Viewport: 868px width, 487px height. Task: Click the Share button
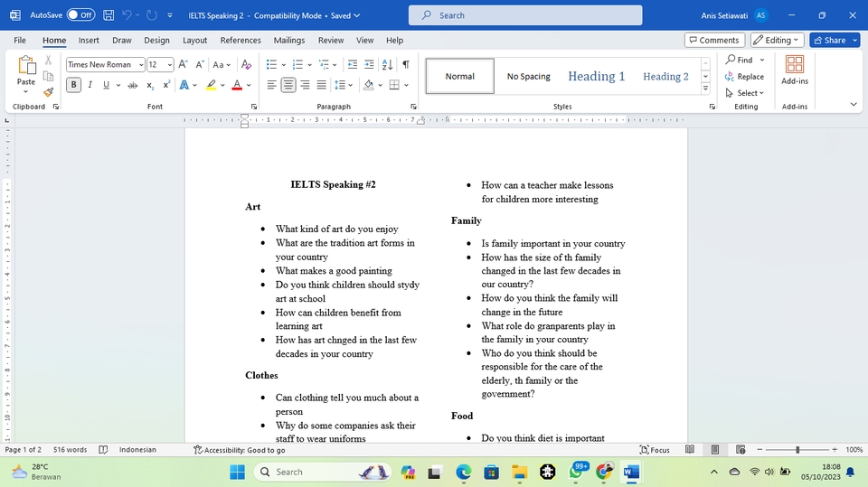[830, 40]
